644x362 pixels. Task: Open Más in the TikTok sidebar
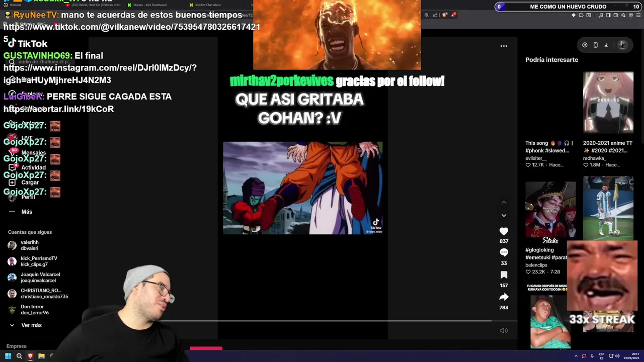click(x=20, y=212)
